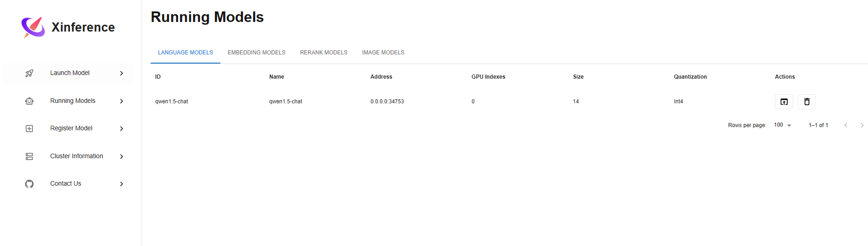The image size is (868, 246).
Task: Expand the Cluster Information chevron arrow
Action: (121, 156)
